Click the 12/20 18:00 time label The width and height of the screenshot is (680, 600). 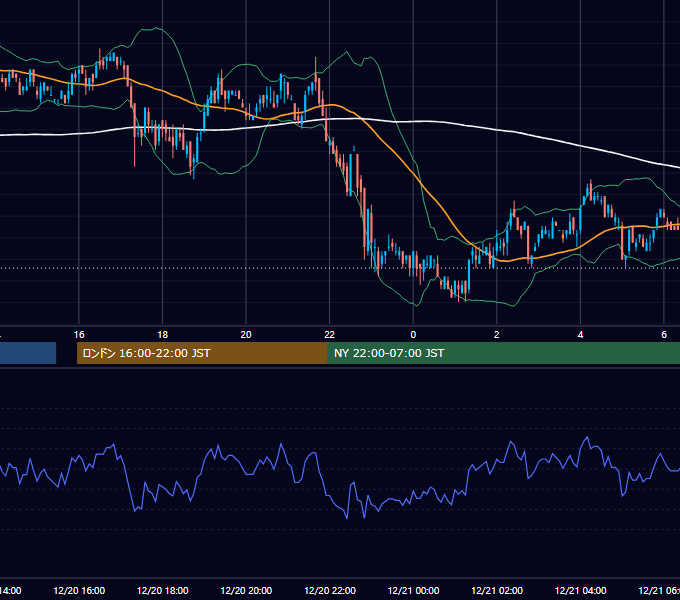pyautogui.click(x=163, y=590)
